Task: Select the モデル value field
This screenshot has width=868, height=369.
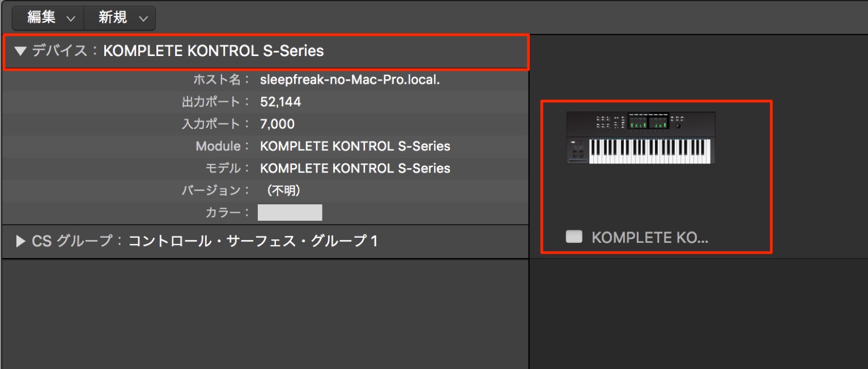Action: click(355, 168)
